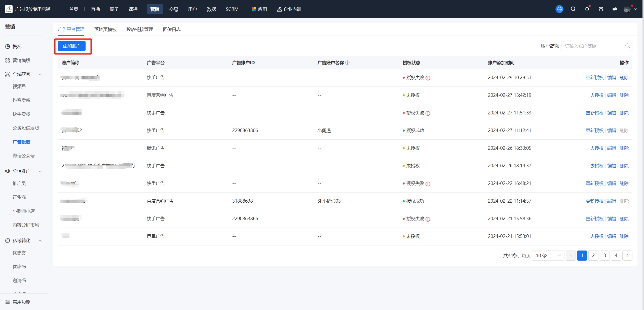Screen dimensions: 644x310
Task: Click 更新授权 for 2024-02-27 11:12:41 row
Action: point(595,130)
